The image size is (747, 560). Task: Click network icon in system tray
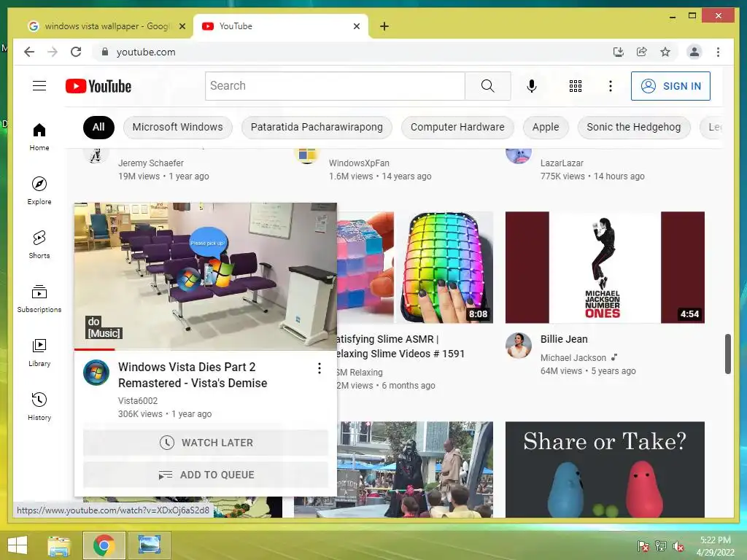click(660, 546)
